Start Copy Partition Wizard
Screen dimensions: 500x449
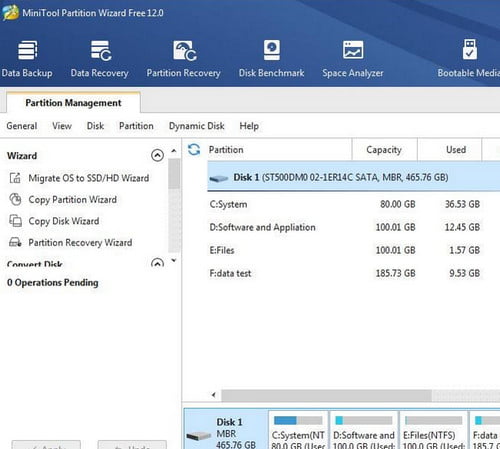click(73, 199)
